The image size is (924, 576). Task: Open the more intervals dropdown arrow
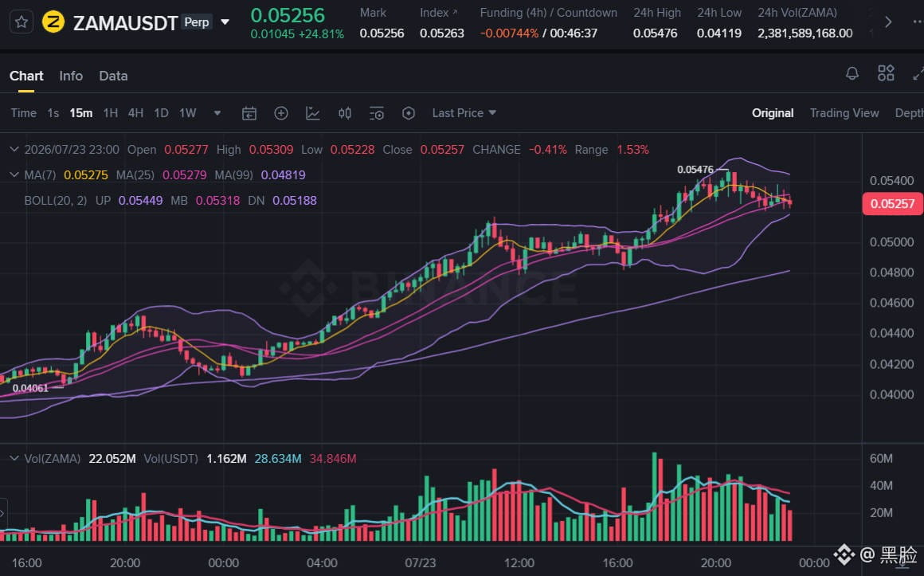pos(217,112)
